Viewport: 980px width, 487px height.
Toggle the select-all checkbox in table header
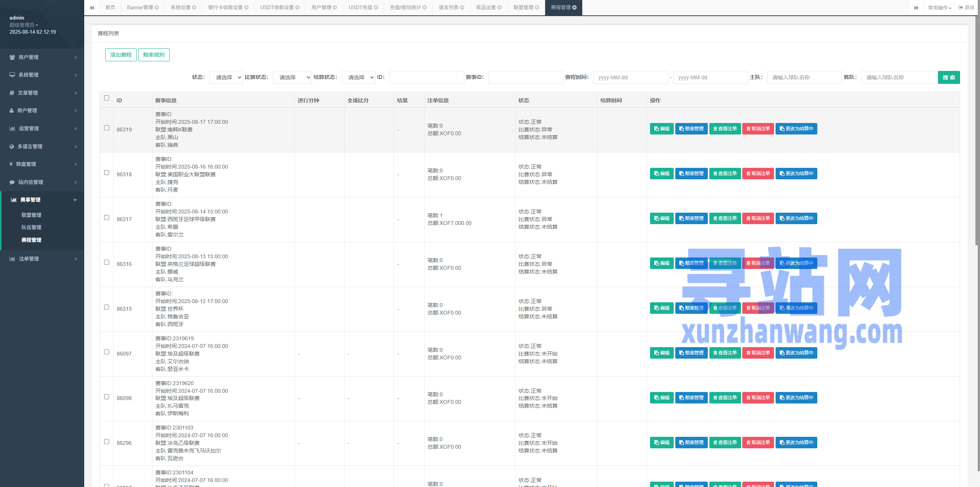(x=107, y=98)
